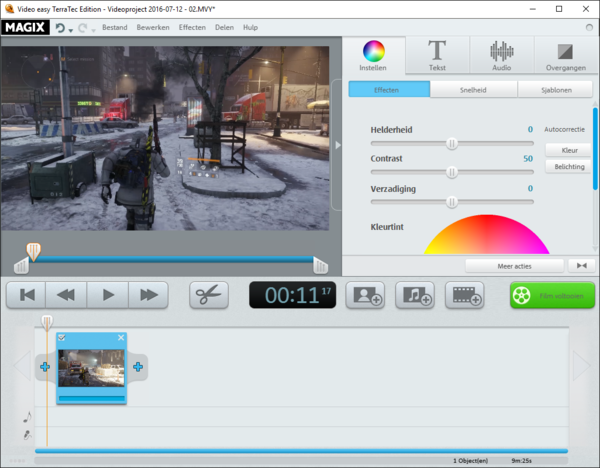
Task: Click the green Film voltooien button
Action: pyautogui.click(x=551, y=295)
